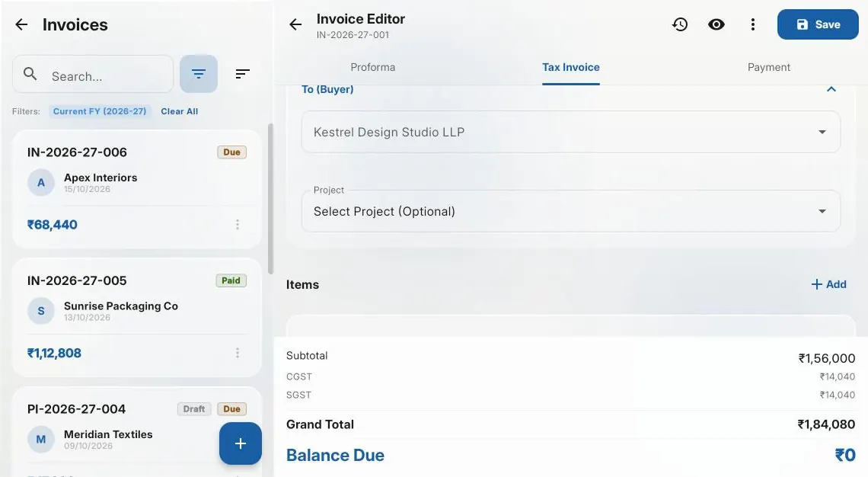Click the PI-2026-27-004 invoice number

point(76,409)
